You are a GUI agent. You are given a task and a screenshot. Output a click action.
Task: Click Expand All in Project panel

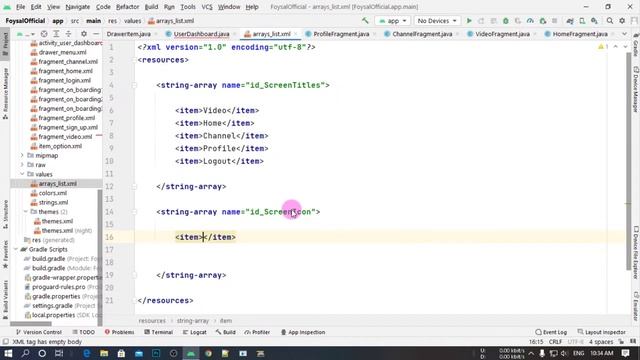pos(56,34)
